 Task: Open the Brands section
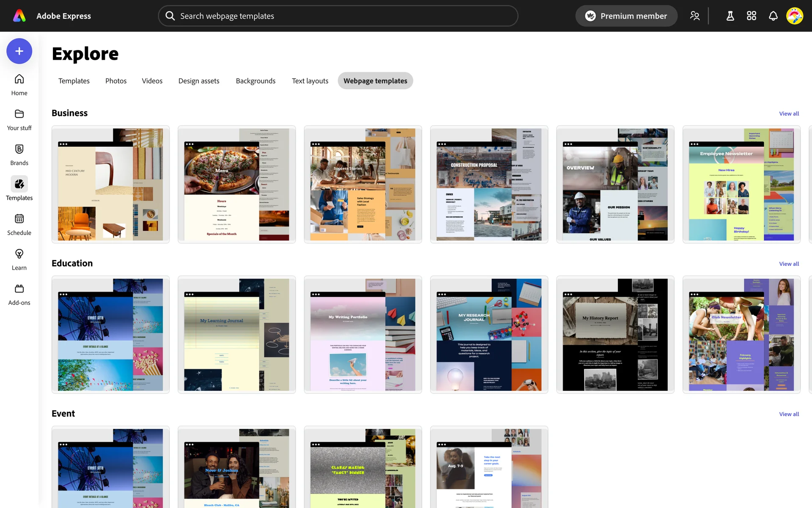[x=19, y=155]
